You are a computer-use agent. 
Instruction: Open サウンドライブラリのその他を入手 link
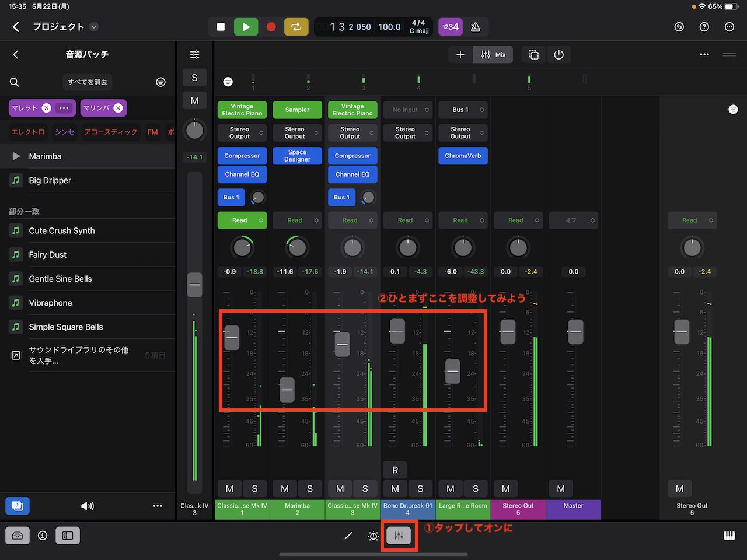[x=88, y=355]
